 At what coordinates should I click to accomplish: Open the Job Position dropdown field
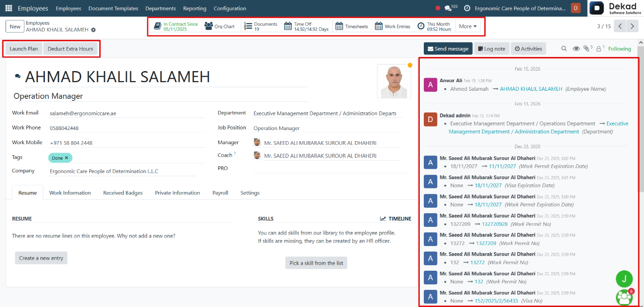coord(328,128)
